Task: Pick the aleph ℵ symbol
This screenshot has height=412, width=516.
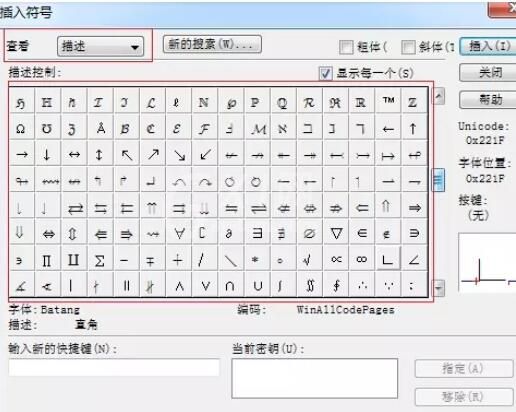Action: (282, 128)
